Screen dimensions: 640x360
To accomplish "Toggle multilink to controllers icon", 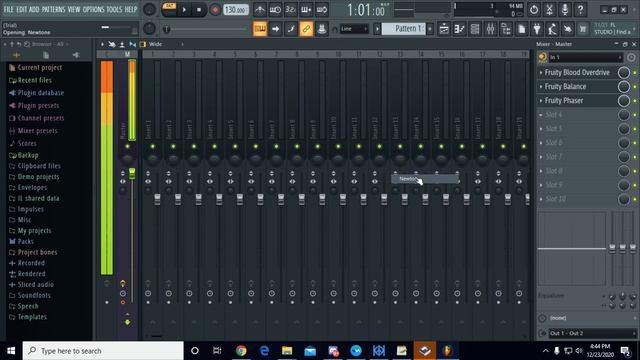I will tap(306, 29).
